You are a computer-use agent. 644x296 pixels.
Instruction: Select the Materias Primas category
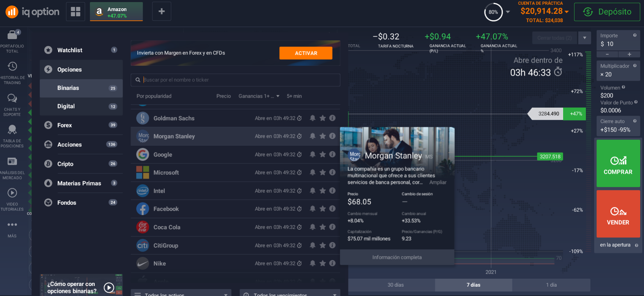[81, 183]
